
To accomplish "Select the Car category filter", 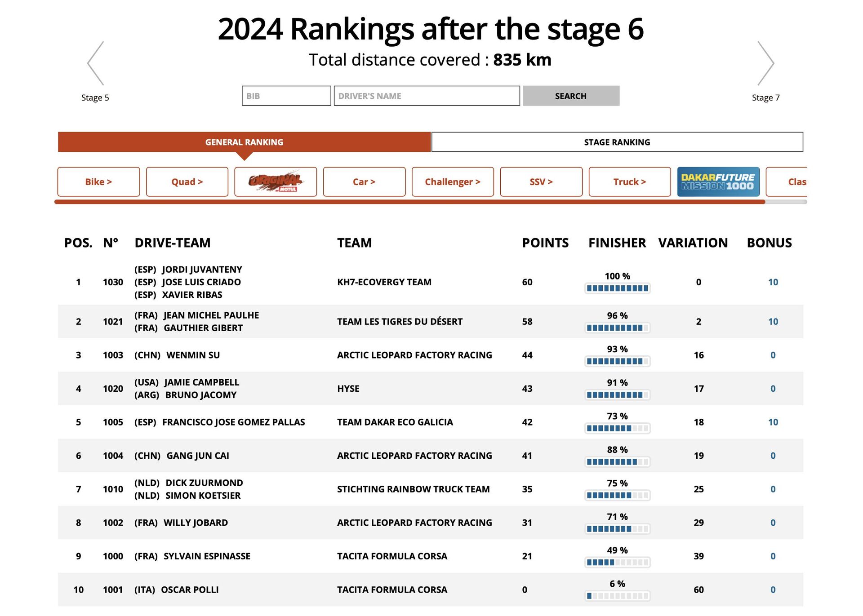I will [x=364, y=182].
